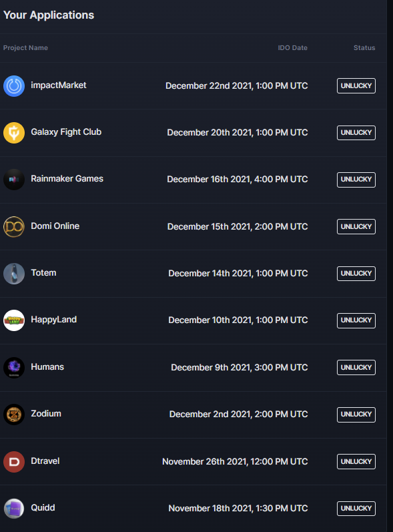Select the Rainmaker Games project icon
The height and width of the screenshot is (532, 393).
coord(14,180)
